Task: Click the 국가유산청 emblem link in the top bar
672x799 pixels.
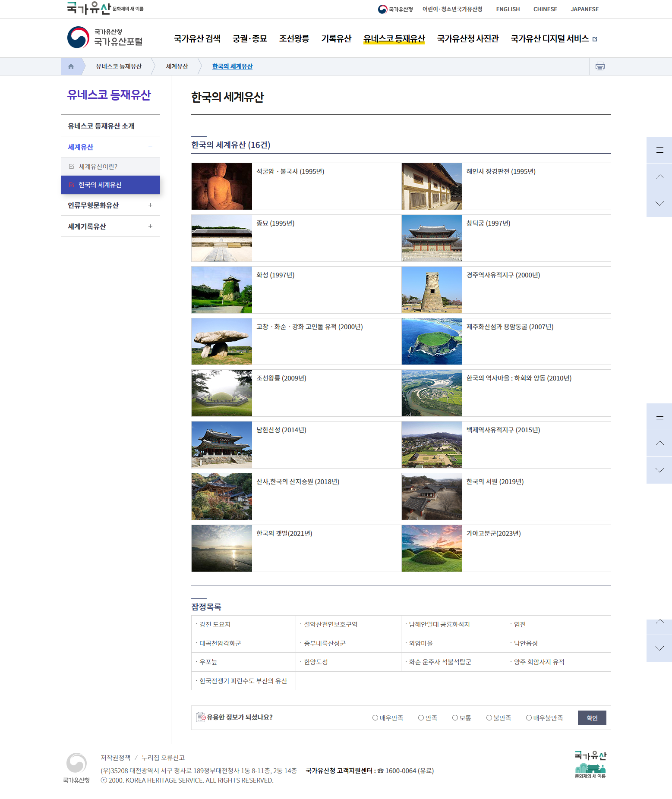Action: (x=395, y=9)
